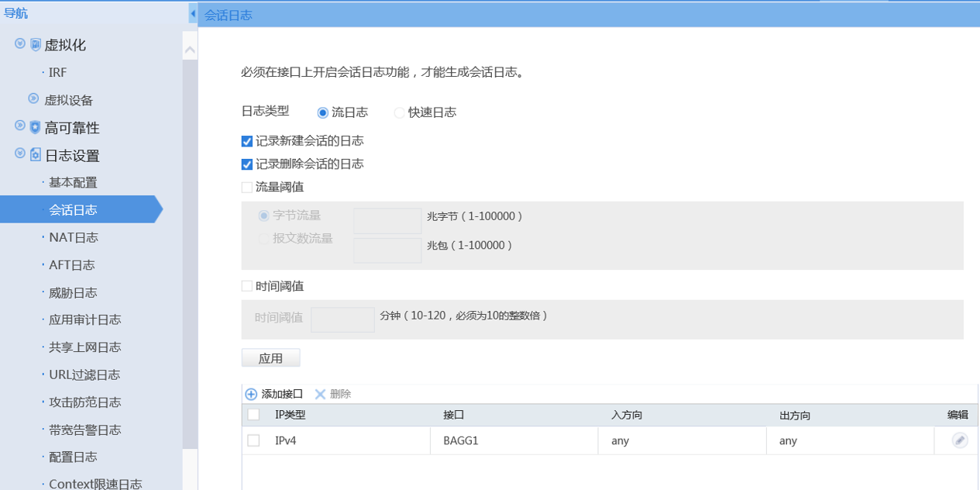Select the 流日志 radio button
The height and width of the screenshot is (490, 980).
click(x=323, y=112)
